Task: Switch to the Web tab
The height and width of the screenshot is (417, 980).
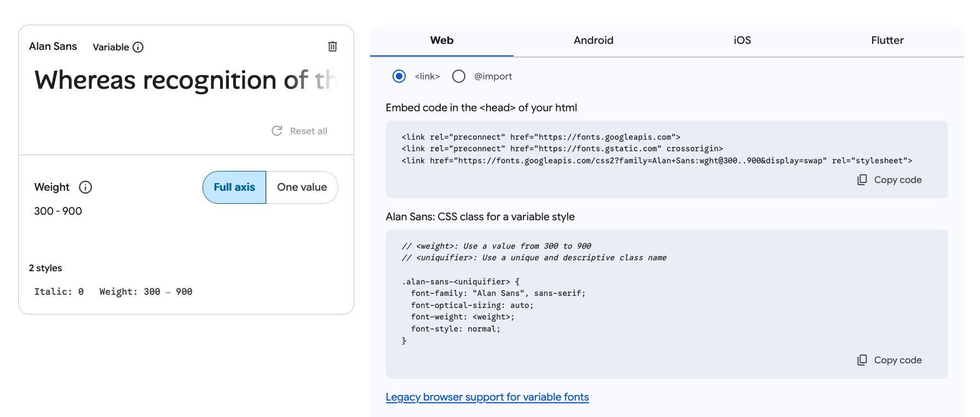Action: pos(442,41)
